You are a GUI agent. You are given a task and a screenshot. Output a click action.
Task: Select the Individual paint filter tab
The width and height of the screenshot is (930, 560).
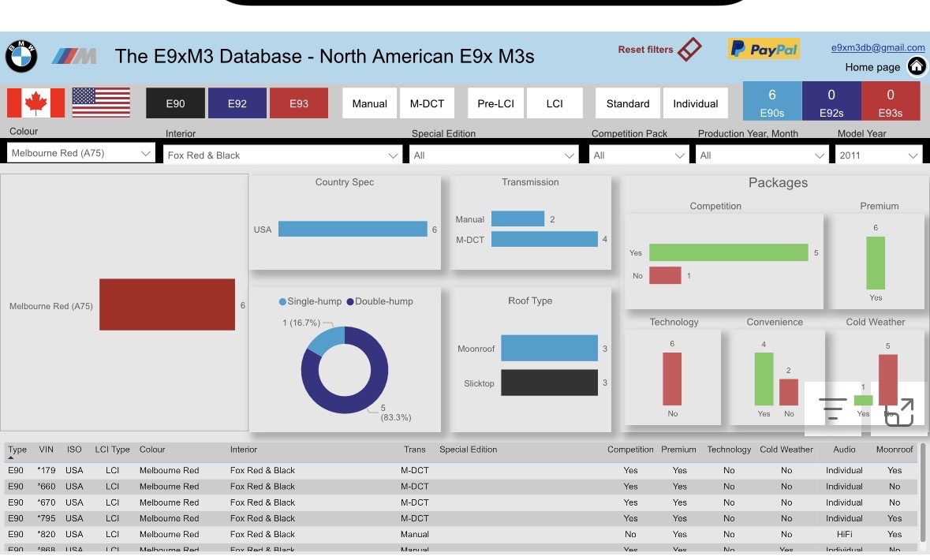(x=696, y=103)
